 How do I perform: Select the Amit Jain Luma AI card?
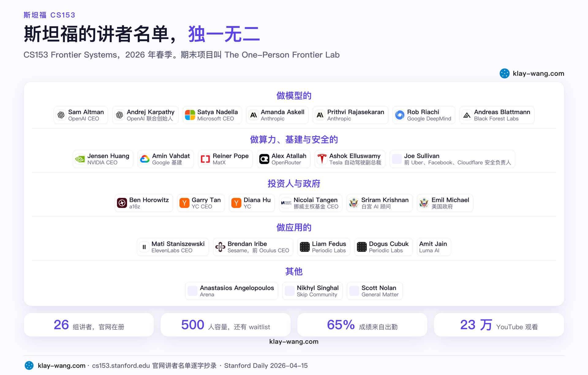[434, 247]
